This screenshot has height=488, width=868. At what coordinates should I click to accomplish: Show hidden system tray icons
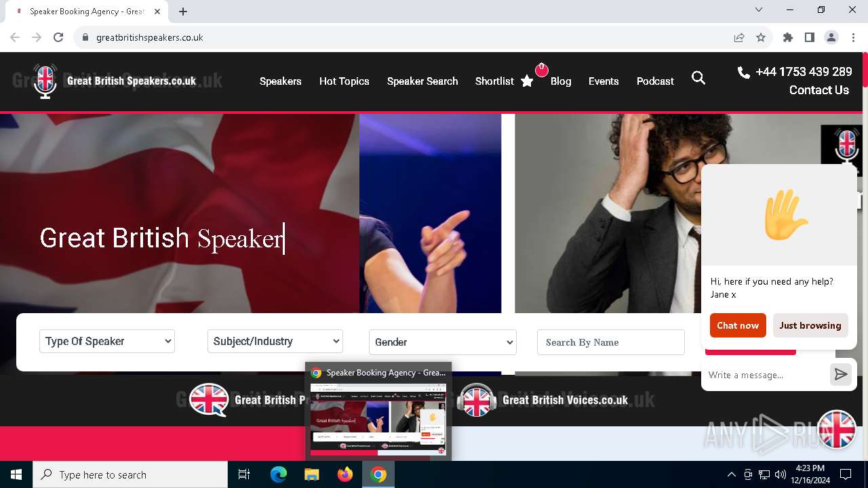click(x=731, y=474)
